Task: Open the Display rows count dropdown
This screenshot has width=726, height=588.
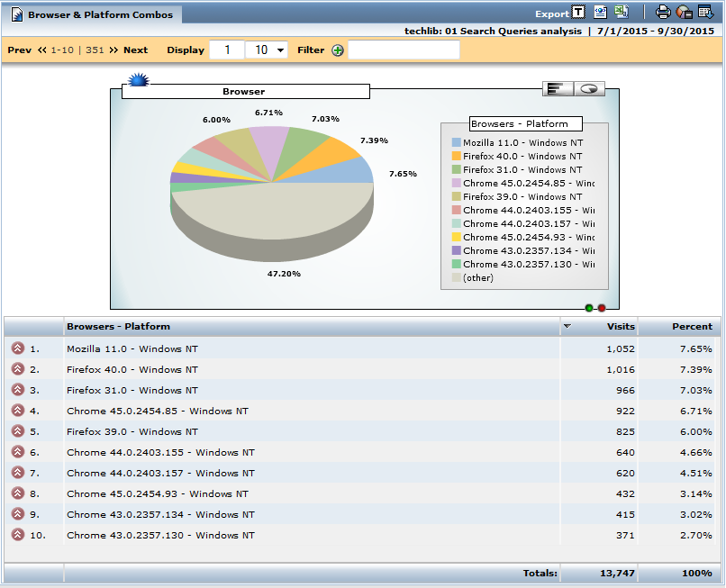Action: [x=267, y=50]
